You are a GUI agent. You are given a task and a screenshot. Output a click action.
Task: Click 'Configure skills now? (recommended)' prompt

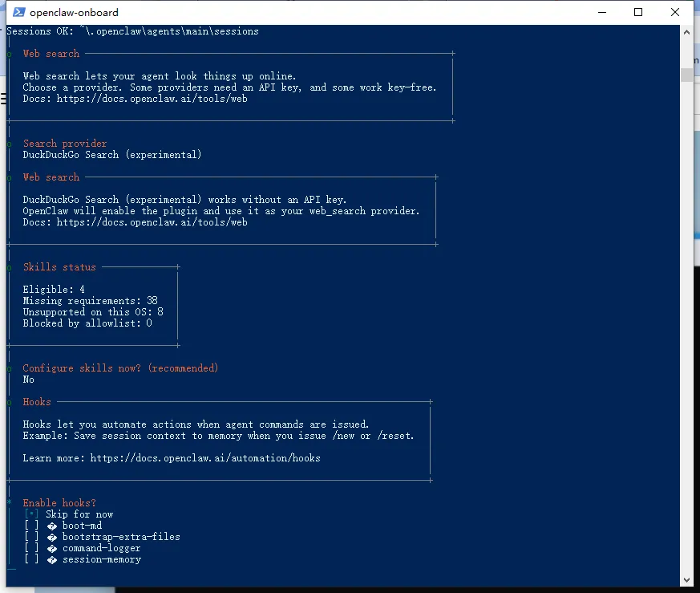tap(120, 368)
